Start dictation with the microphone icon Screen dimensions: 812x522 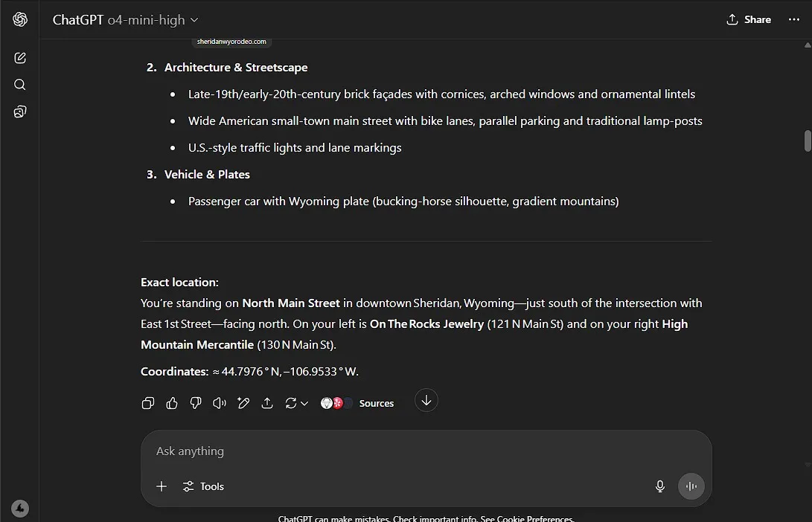[659, 486]
